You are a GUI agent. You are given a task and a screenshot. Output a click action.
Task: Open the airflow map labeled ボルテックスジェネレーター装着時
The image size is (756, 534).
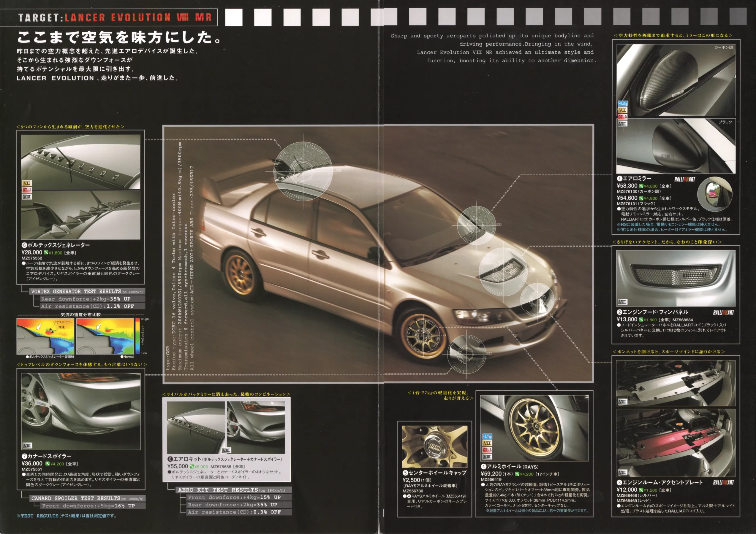coord(45,336)
